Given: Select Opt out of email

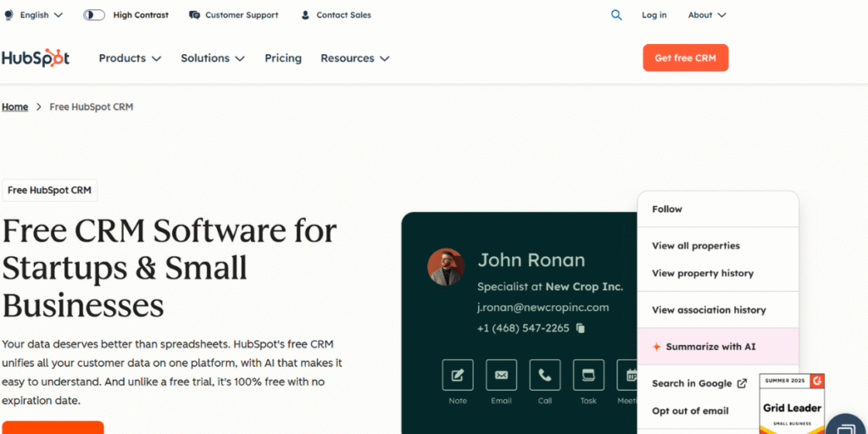Looking at the screenshot, I should [x=690, y=411].
